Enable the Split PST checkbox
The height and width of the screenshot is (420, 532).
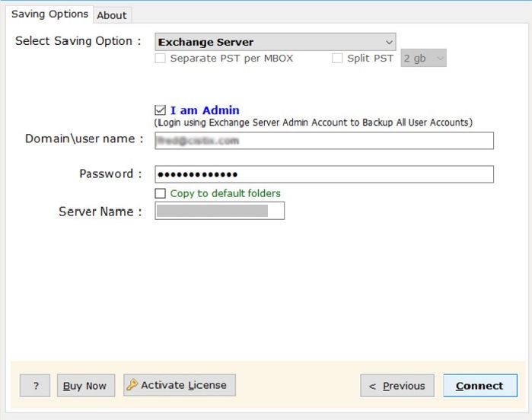(337, 59)
